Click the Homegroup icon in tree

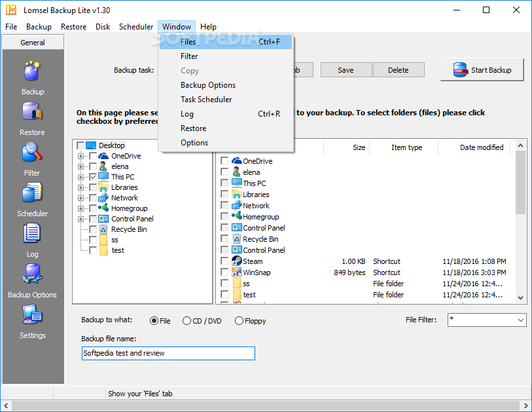coord(103,208)
